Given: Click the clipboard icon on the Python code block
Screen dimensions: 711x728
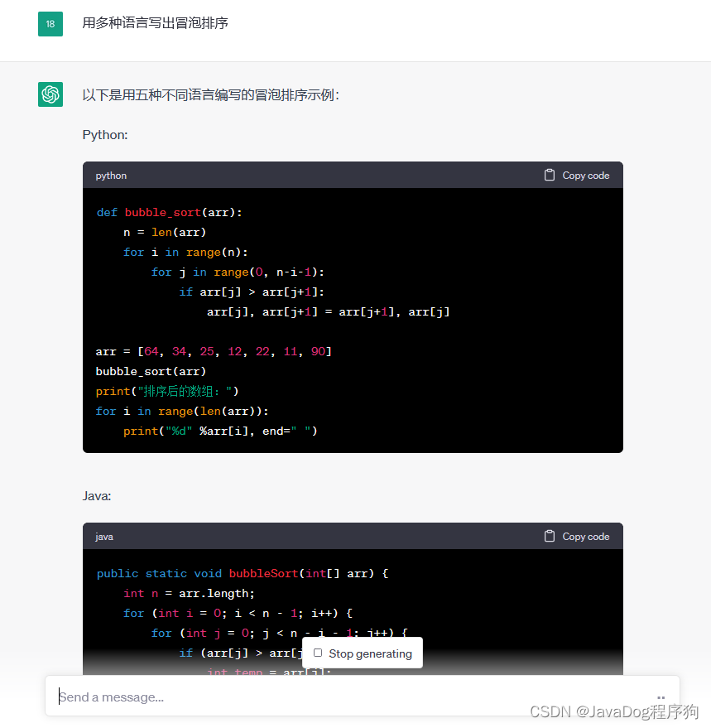Looking at the screenshot, I should pos(549,175).
